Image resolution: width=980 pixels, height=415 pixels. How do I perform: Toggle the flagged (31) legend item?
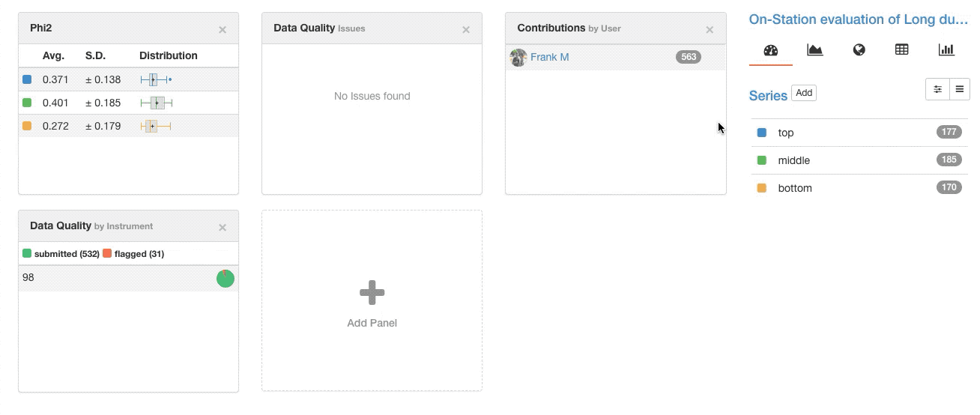[134, 254]
